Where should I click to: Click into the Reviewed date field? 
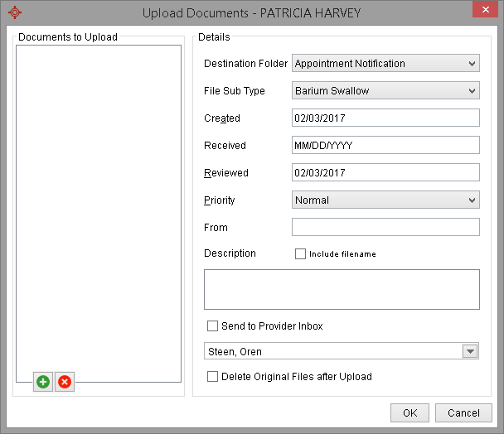385,173
